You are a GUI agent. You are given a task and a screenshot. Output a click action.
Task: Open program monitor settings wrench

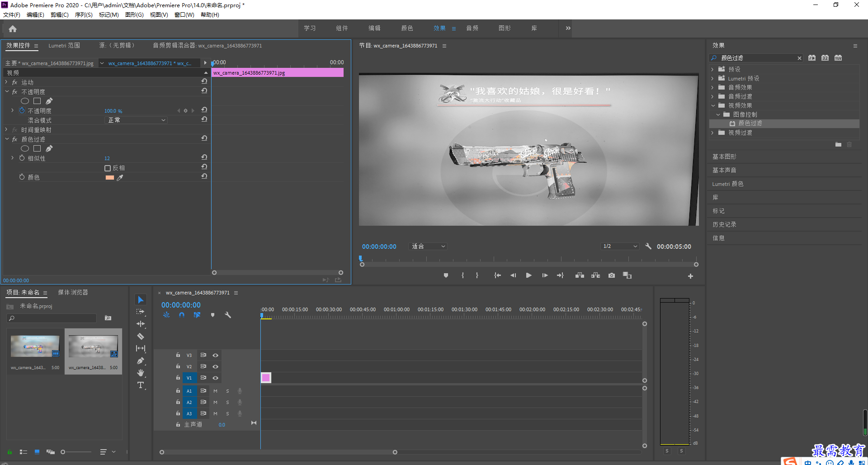coord(648,246)
